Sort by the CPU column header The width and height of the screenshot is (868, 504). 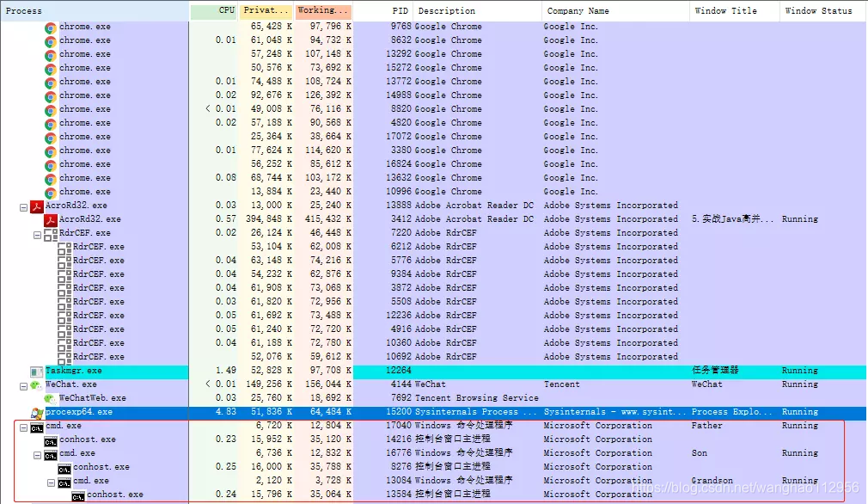tap(214, 10)
